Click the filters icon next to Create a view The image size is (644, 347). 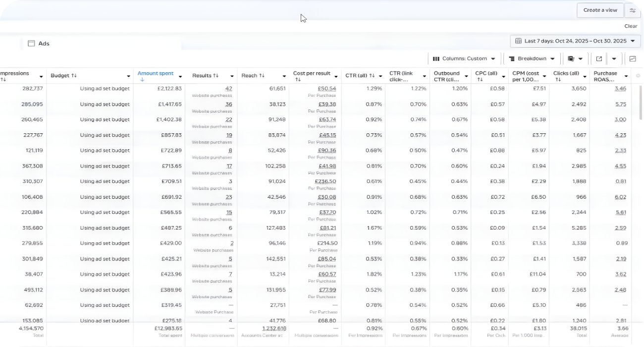[633, 10]
